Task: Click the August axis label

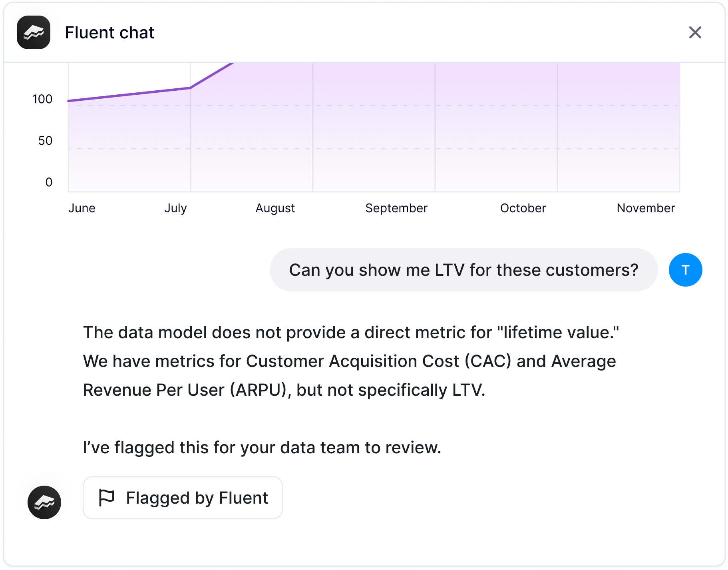Action: coord(275,208)
